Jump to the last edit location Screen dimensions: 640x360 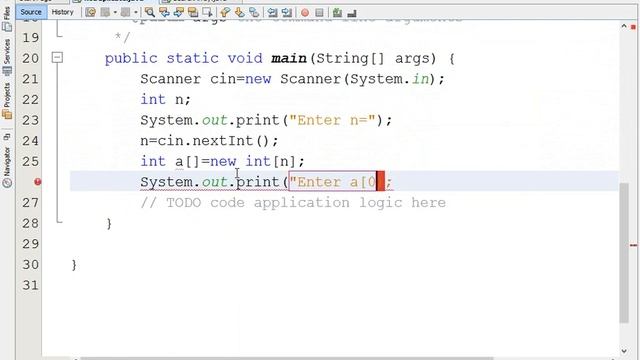click(x=91, y=13)
